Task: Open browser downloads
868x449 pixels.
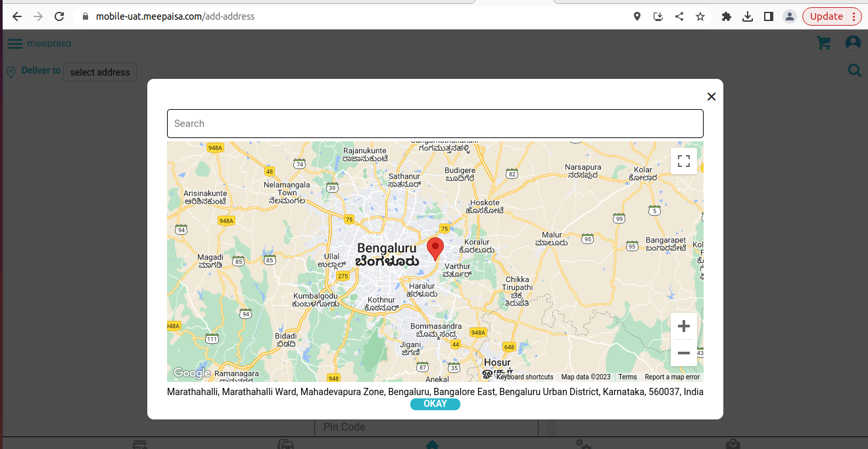Action: click(747, 16)
